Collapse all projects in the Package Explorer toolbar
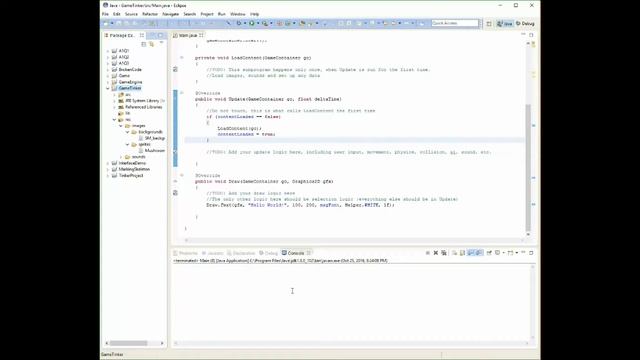The height and width of the screenshot is (360, 640). [x=144, y=44]
